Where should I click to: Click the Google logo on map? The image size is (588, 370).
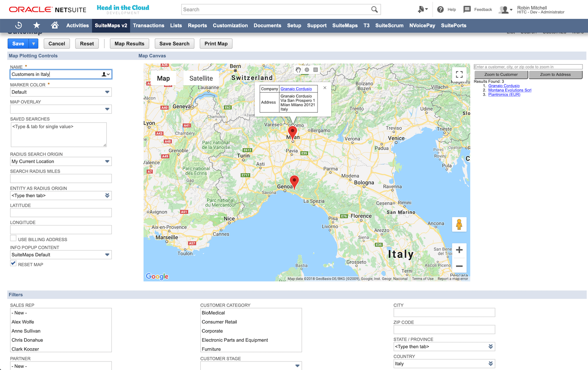(x=157, y=276)
